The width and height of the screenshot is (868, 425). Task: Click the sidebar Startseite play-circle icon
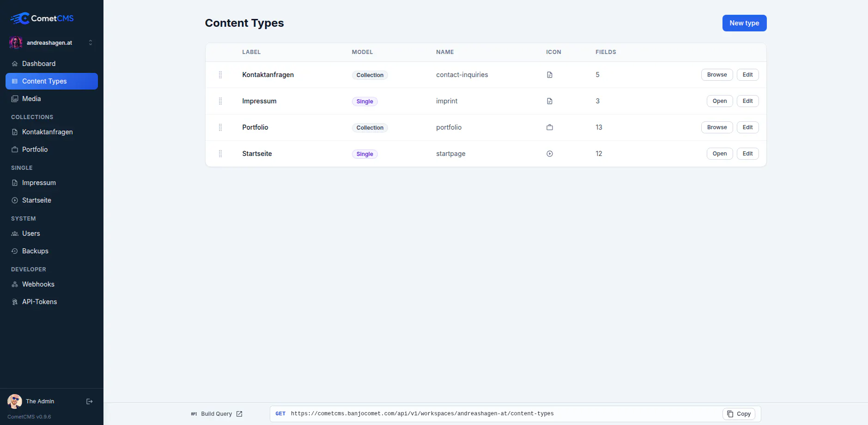(15, 200)
